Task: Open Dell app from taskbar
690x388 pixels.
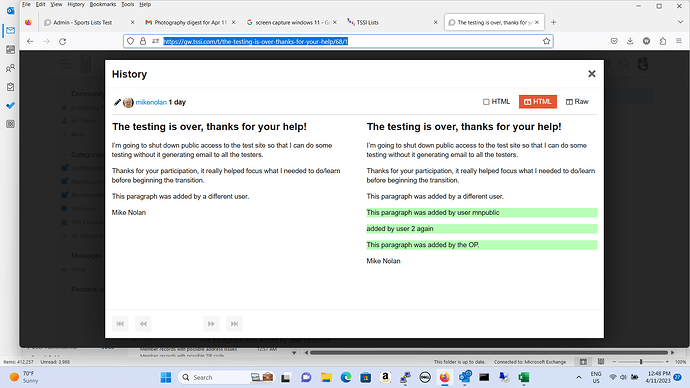Action: [x=425, y=377]
